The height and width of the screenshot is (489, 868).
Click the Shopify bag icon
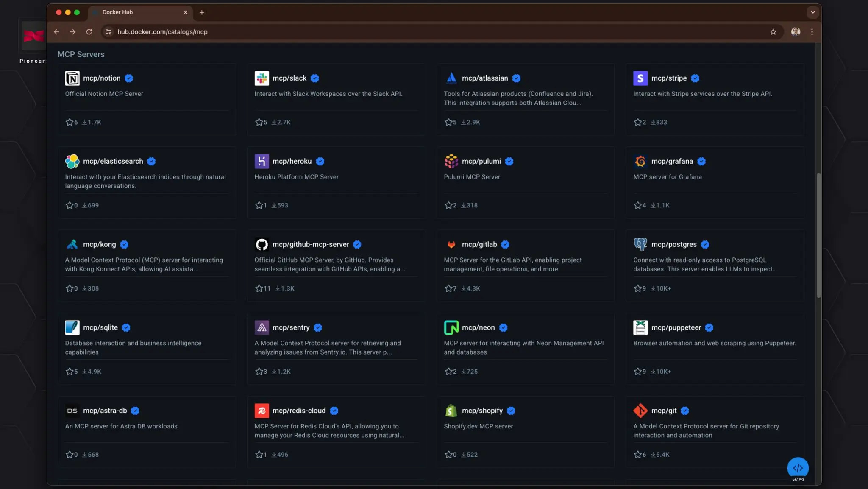click(x=451, y=411)
